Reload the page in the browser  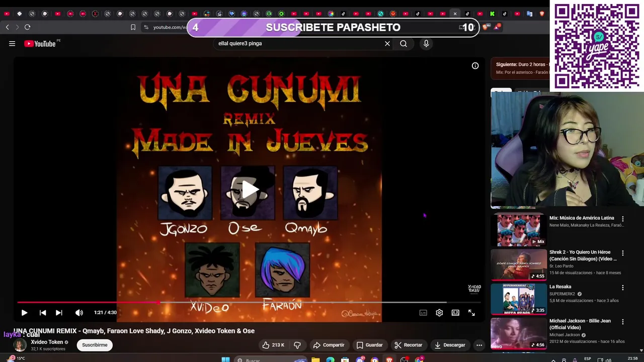tap(27, 27)
